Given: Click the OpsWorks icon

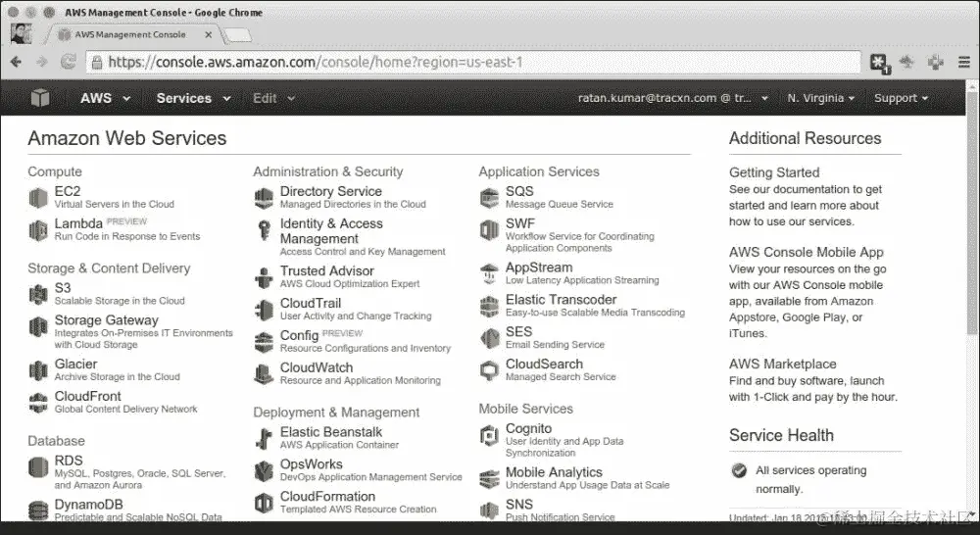Looking at the screenshot, I should point(264,470).
